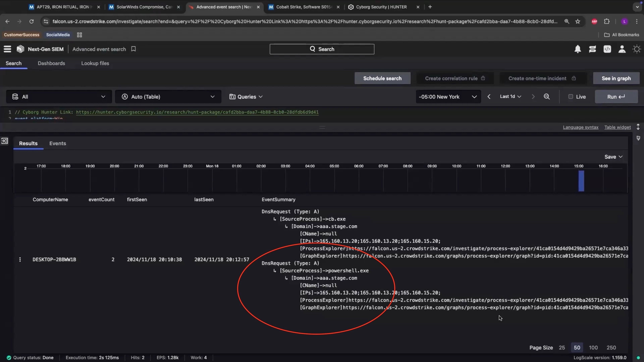Select the Search tab
Image resolution: width=644 pixels, height=362 pixels.
pos(13,63)
